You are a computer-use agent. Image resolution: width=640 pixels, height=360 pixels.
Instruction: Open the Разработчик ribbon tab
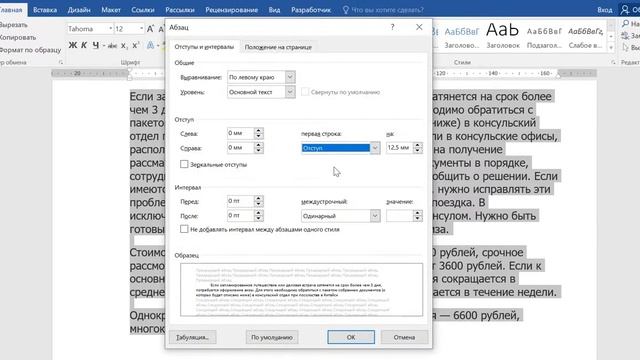point(311,10)
